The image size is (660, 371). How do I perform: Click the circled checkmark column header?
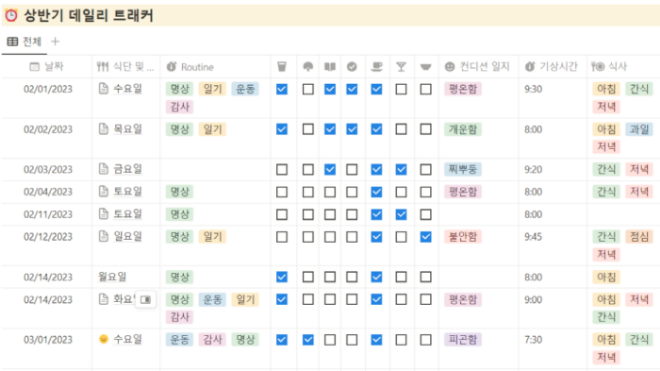pyautogui.click(x=352, y=67)
